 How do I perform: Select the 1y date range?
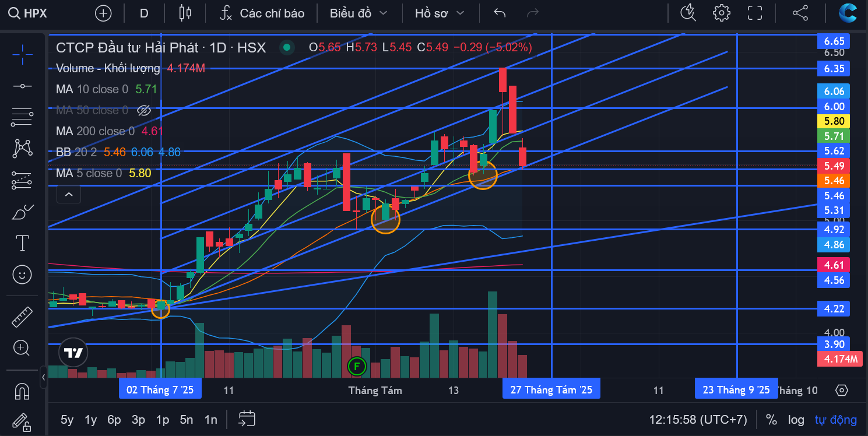(90, 420)
